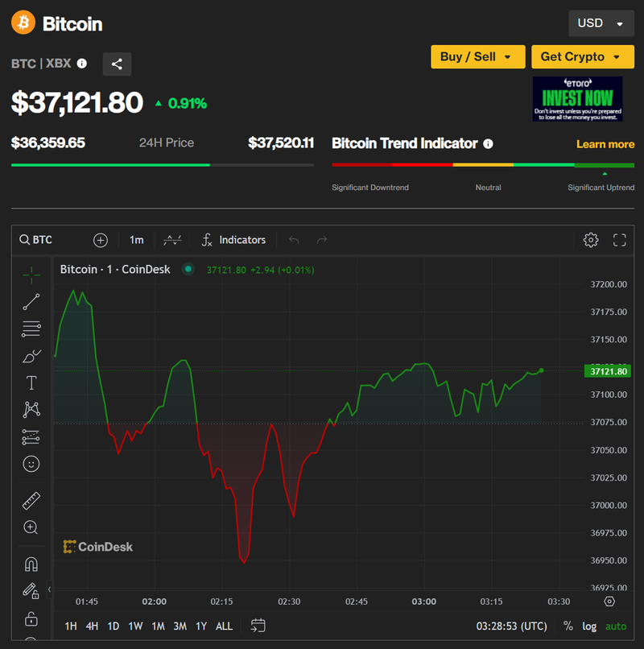
Task: Click the magnet mode icon
Action: (x=31, y=564)
